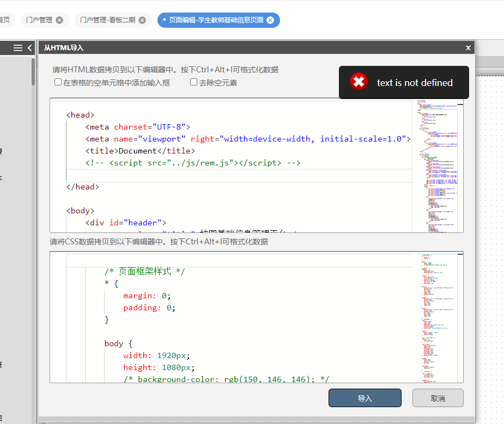
Task: Click the red error icon in notification
Action: (359, 82)
